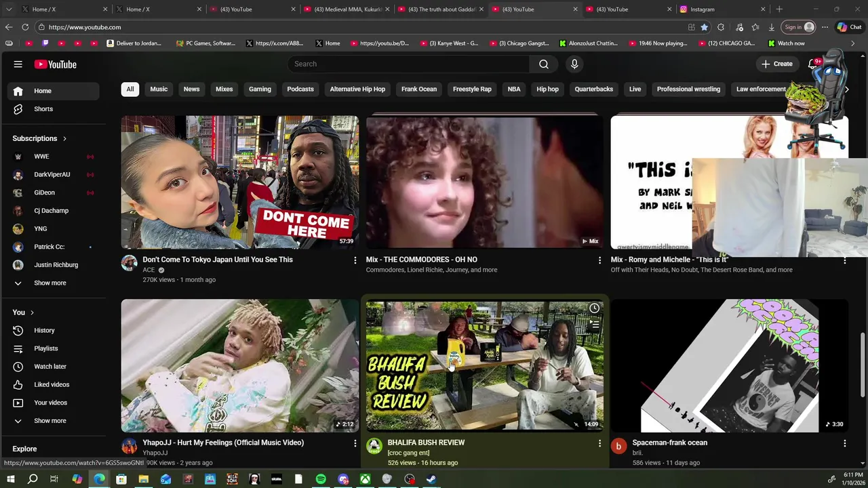Expand Subscriptions section chevron
Image resolution: width=868 pixels, height=488 pixels.
(65, 138)
